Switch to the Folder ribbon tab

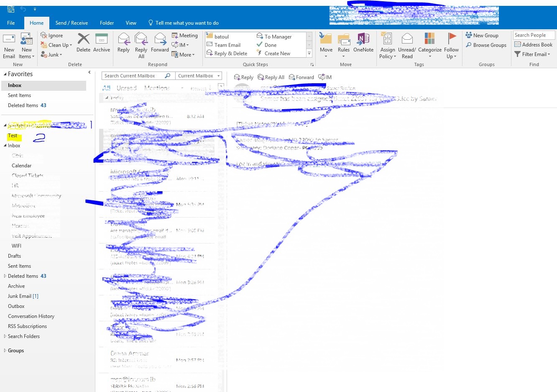pyautogui.click(x=107, y=23)
